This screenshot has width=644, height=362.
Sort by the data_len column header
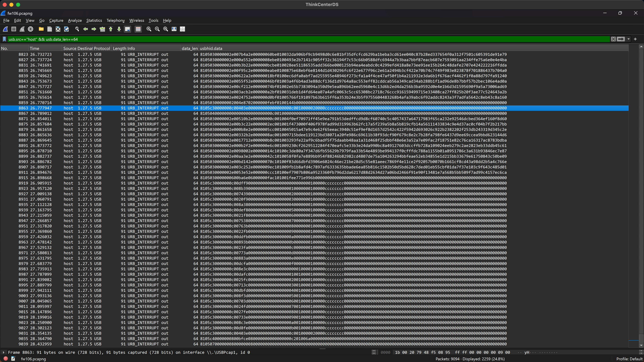point(190,48)
